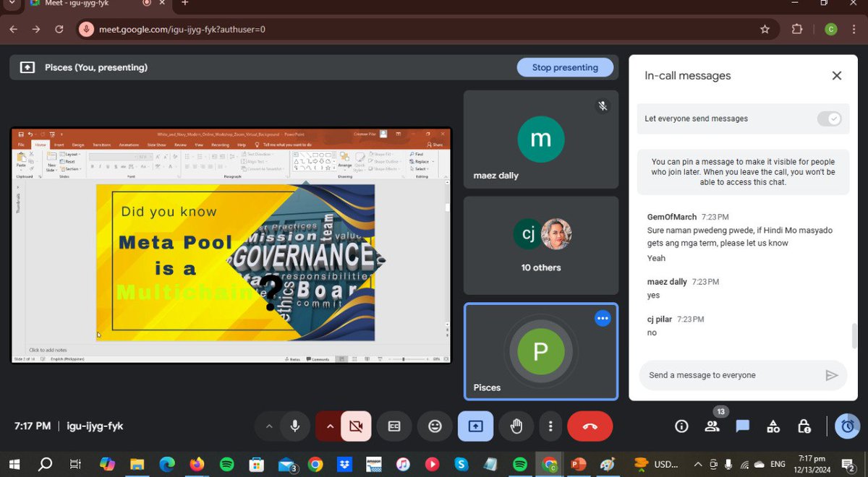Expand video settings chevron beside camera
The width and height of the screenshot is (868, 477).
tap(330, 426)
